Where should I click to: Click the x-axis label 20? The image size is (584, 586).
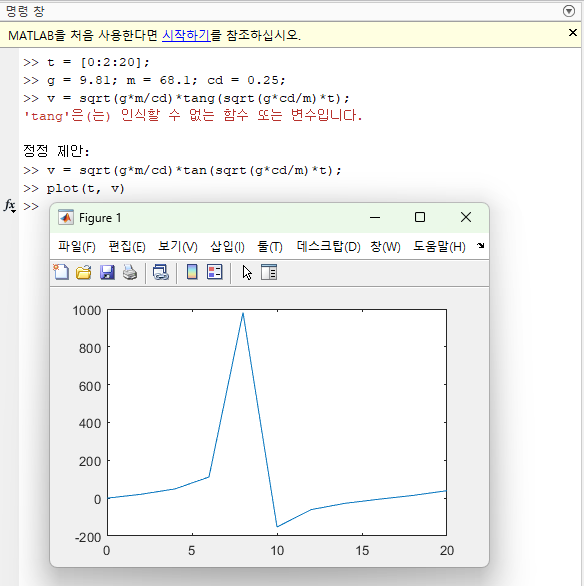pos(447,551)
